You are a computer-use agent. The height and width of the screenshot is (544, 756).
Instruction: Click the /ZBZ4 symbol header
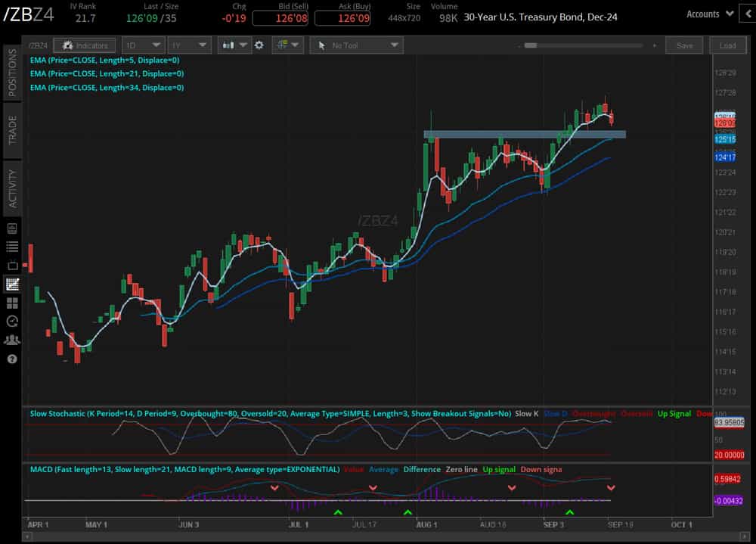(29, 15)
